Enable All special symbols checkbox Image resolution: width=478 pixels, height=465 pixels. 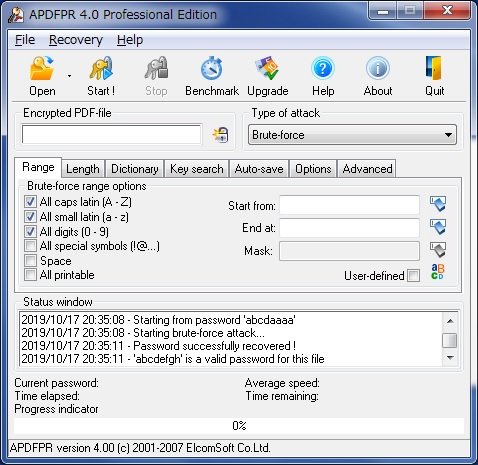30,246
